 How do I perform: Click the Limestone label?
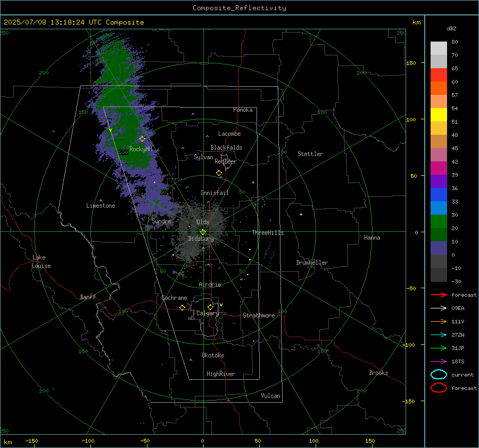point(101,206)
